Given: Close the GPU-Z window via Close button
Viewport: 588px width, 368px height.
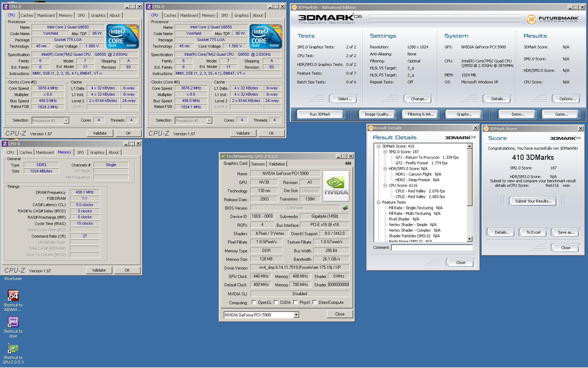Looking at the screenshot, I should tap(339, 314).
